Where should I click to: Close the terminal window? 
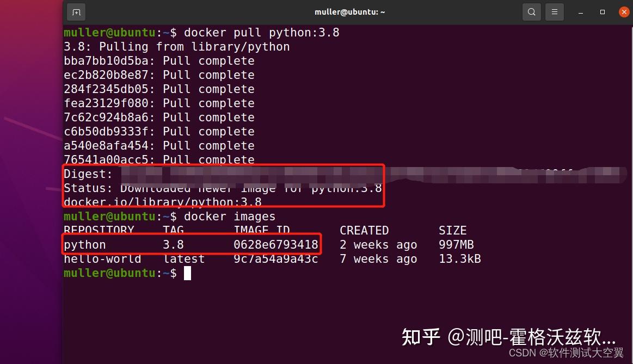[624, 11]
